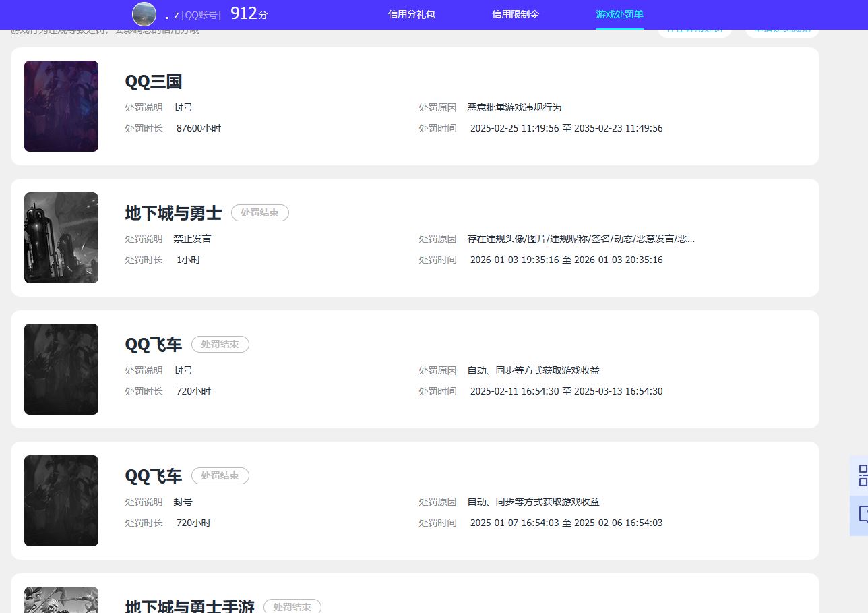Screen dimensions: 868x613
Task: Select the 游戏处罚单 tab
Action: coord(619,14)
